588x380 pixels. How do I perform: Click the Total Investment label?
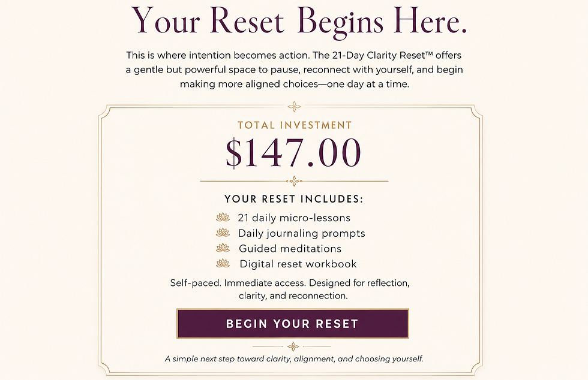pos(295,125)
